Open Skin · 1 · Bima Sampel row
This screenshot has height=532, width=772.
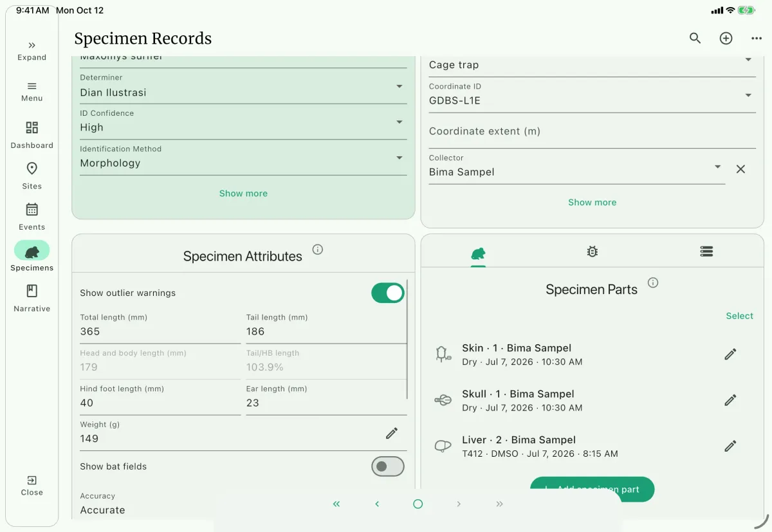592,354
